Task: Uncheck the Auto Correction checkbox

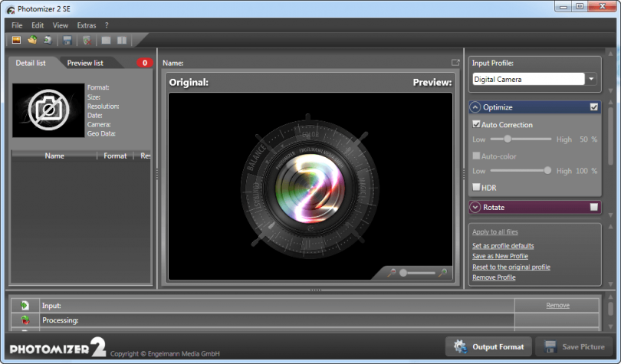Action: [x=476, y=124]
